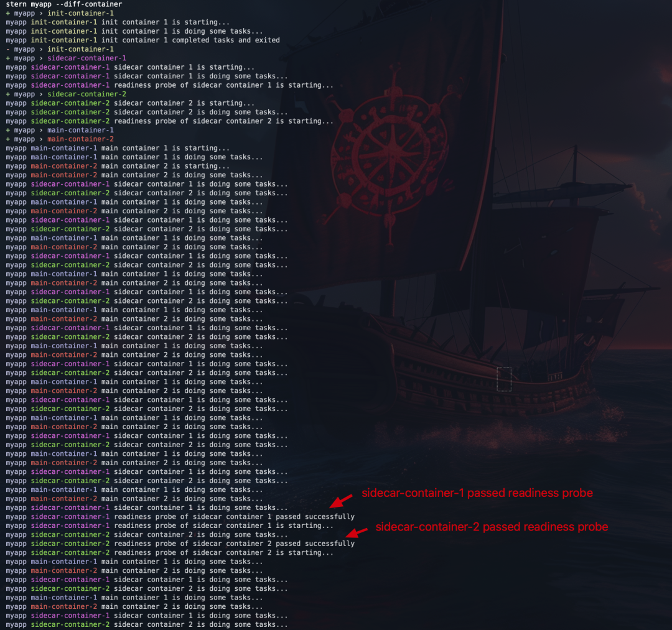Click the red arrow pointing at sidecar 1 probe
Screen dimensions: 672x630
[x=341, y=501]
